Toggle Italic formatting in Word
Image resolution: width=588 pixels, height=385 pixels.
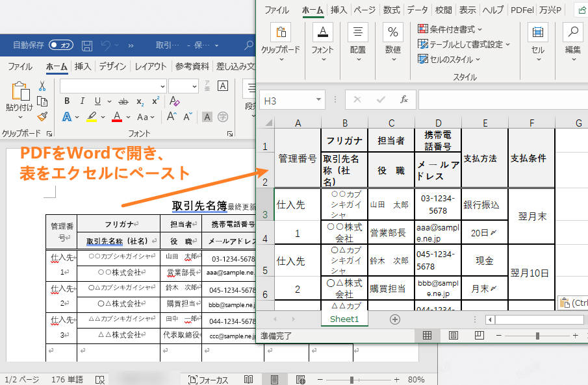[82, 101]
